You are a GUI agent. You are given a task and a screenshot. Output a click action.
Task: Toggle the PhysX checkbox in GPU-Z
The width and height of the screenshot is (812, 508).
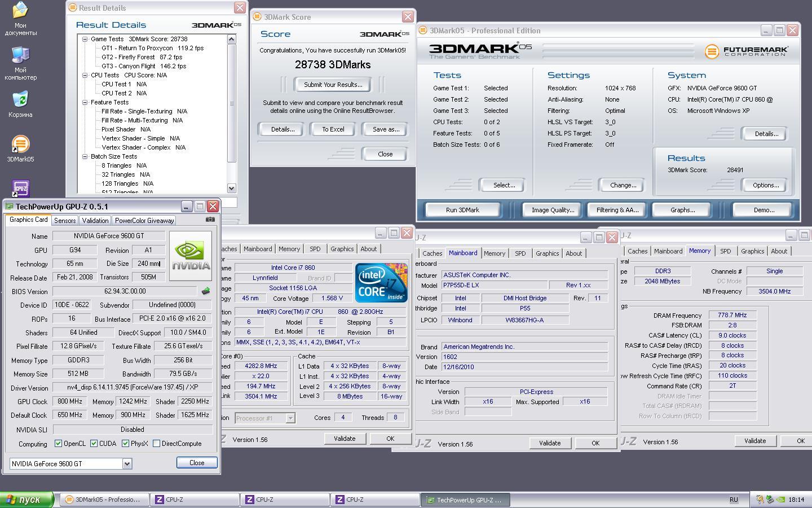pyautogui.click(x=125, y=444)
